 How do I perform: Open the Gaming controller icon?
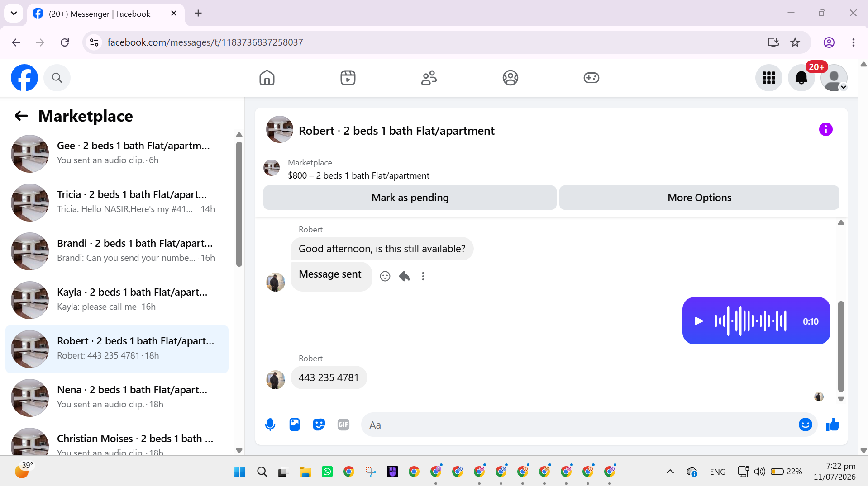(591, 78)
